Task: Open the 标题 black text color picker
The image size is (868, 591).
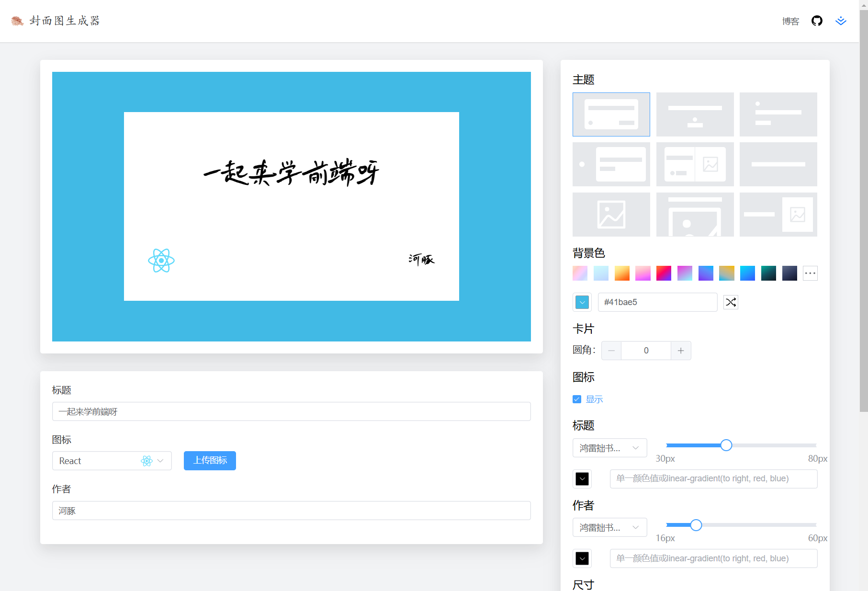Action: click(x=582, y=479)
